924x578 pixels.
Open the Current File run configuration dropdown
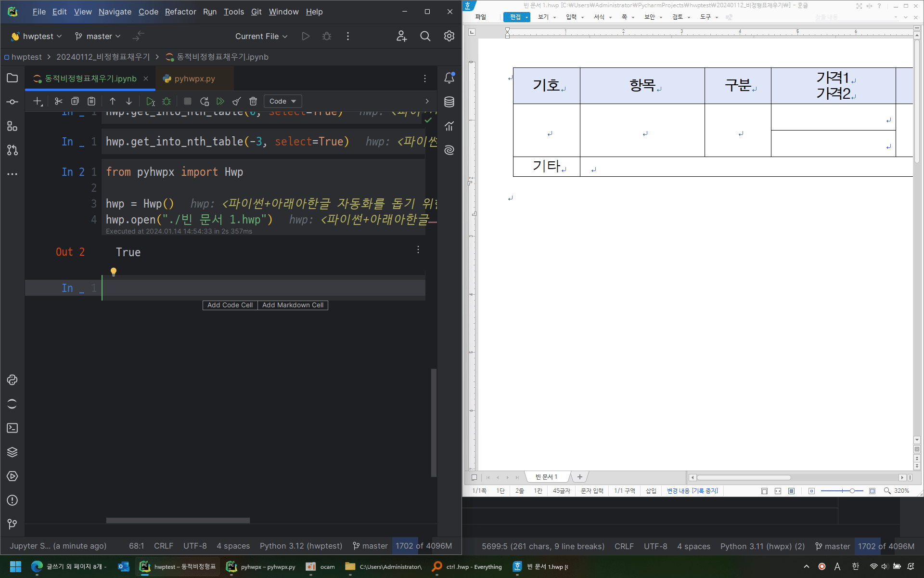click(261, 36)
